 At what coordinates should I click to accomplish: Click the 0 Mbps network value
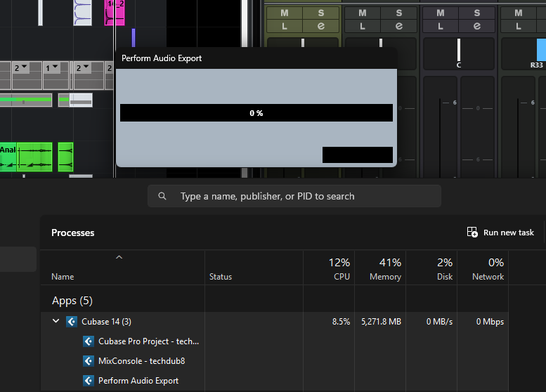tap(490, 322)
